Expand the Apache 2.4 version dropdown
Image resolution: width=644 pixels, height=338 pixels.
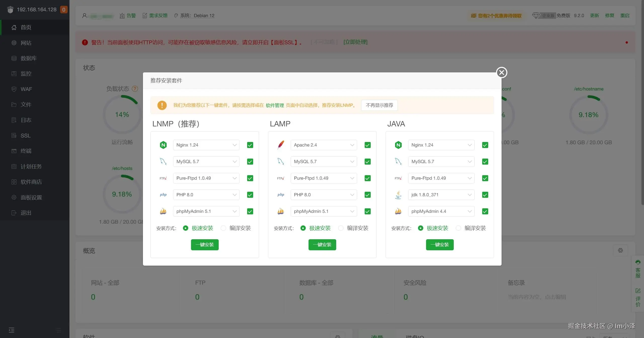(x=324, y=145)
